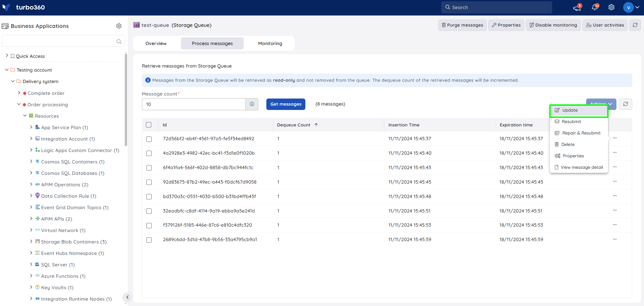Open row options for message bd370a3c
644x306 pixels.
[615, 196]
